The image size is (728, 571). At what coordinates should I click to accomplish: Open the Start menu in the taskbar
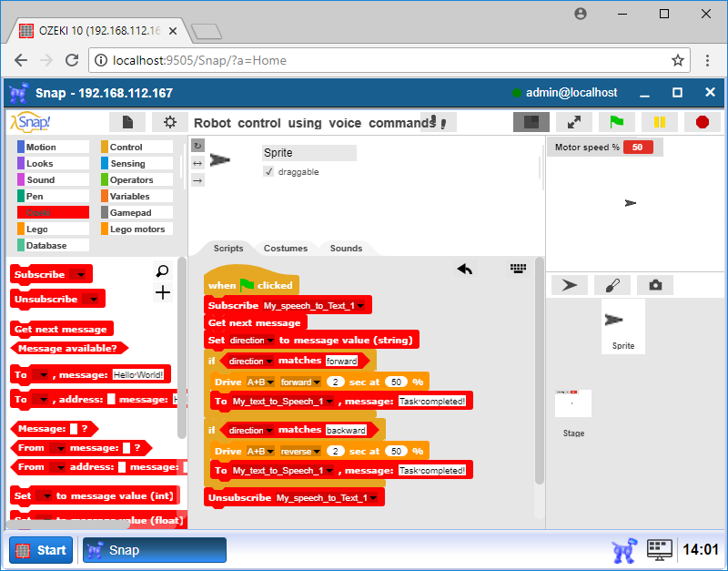tap(41, 550)
